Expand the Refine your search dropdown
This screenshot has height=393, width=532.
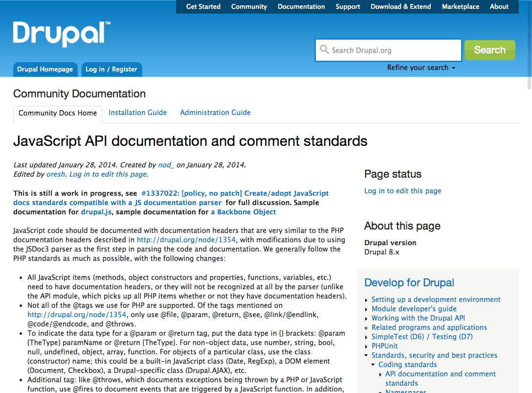(421, 68)
